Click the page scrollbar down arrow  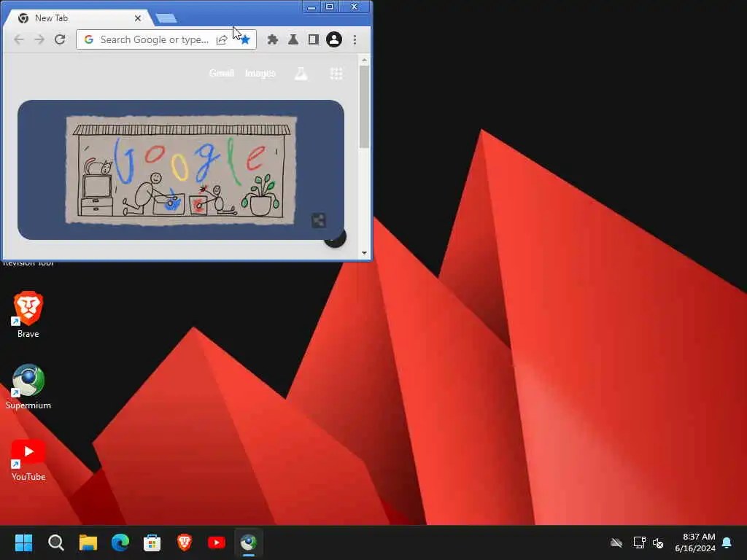(365, 253)
